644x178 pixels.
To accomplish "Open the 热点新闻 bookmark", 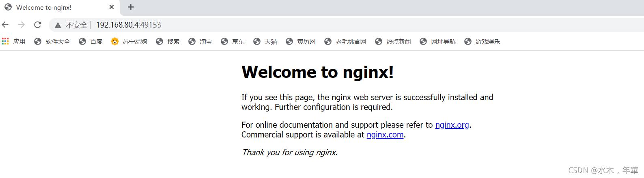I will [393, 41].
